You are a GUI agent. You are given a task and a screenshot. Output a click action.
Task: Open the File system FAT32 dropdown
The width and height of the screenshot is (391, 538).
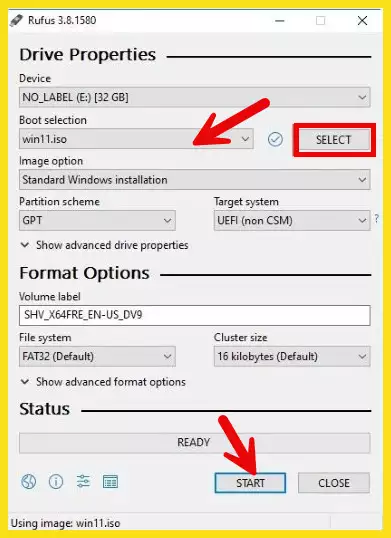(97, 356)
